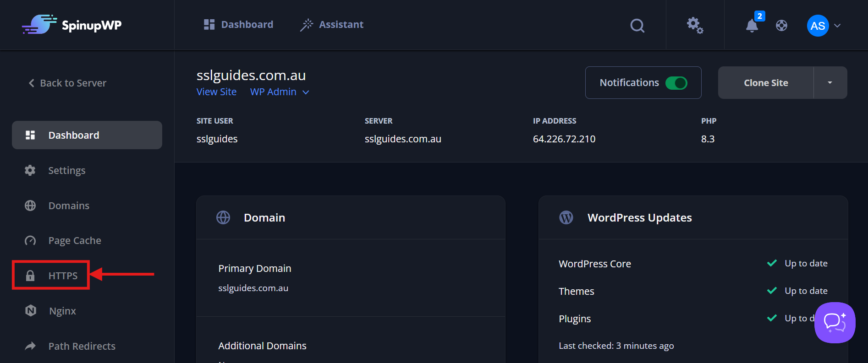868x363 pixels.
Task: Click sslguides.com.au under Primary Domain
Action: pos(253,288)
